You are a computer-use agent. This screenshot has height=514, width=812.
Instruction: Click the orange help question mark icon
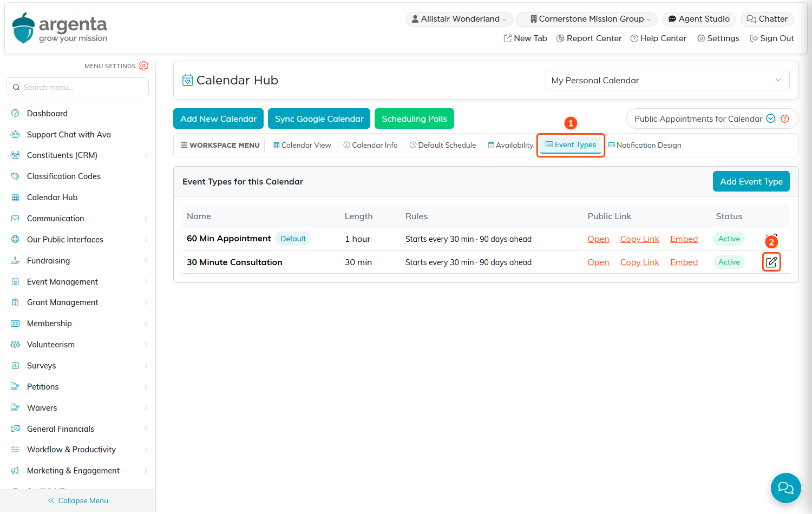pyautogui.click(x=785, y=119)
